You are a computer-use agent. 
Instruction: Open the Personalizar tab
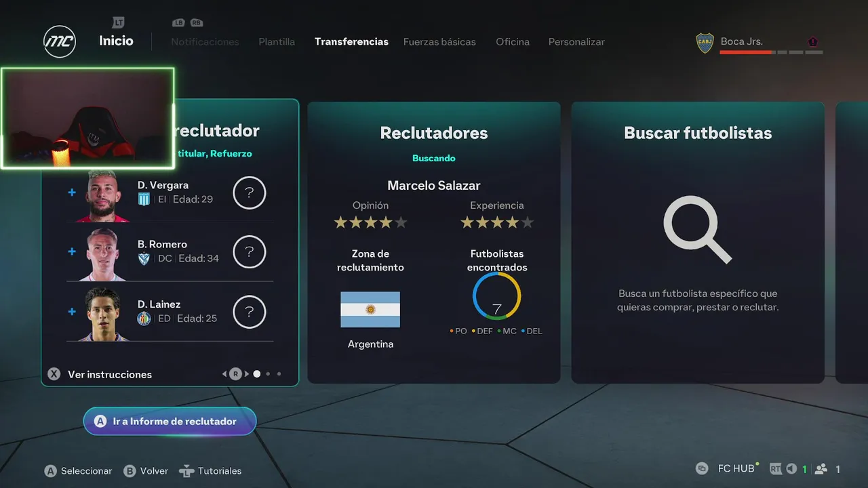[576, 42]
